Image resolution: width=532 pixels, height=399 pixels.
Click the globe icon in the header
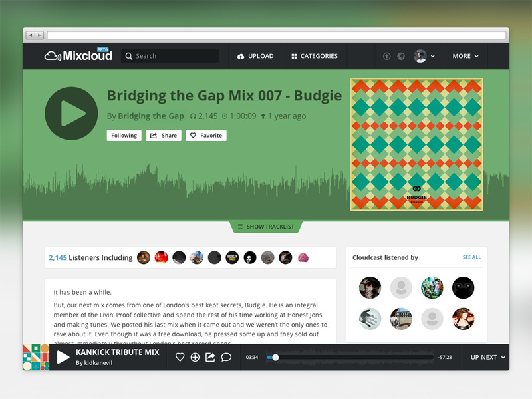[x=401, y=56]
